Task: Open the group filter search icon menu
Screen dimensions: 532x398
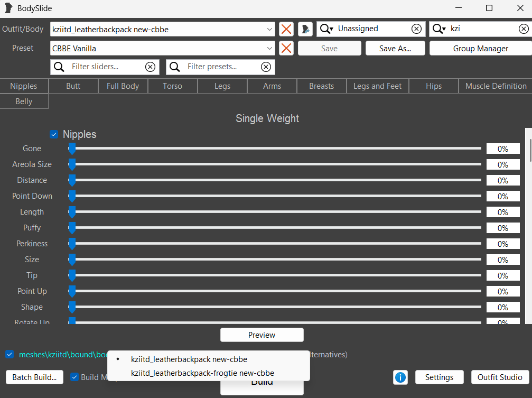Action: (x=326, y=29)
